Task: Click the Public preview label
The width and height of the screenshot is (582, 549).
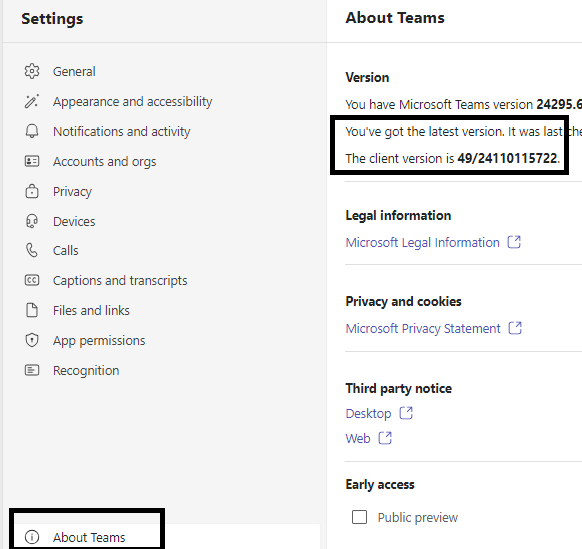Action: [x=418, y=517]
